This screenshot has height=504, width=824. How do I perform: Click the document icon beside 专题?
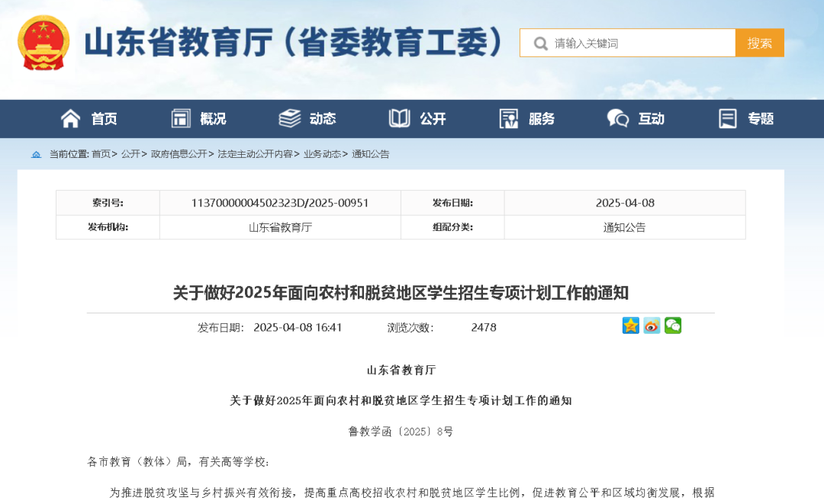(x=728, y=119)
